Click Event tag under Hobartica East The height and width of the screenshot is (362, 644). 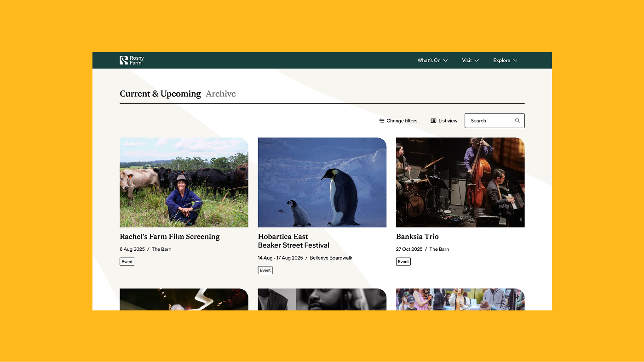pyautogui.click(x=265, y=270)
